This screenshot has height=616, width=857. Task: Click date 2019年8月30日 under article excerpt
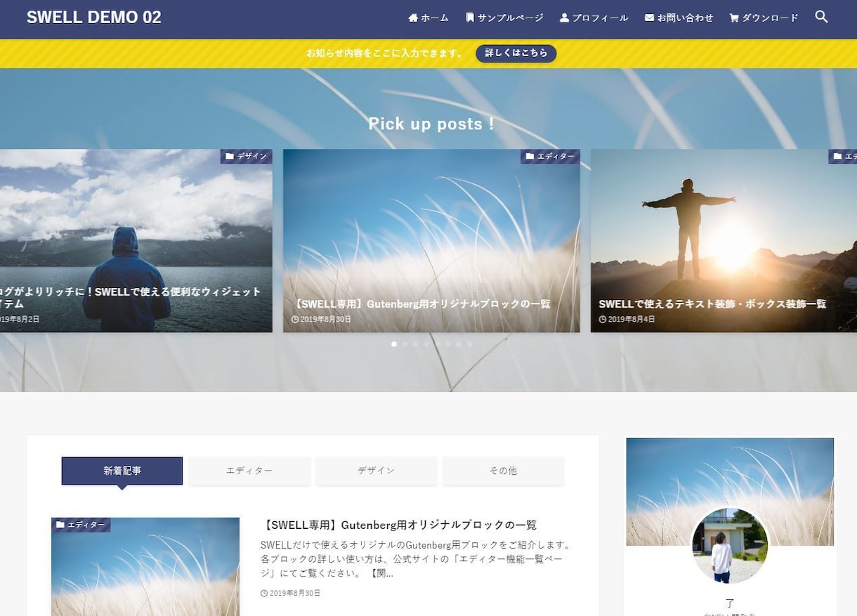295,593
